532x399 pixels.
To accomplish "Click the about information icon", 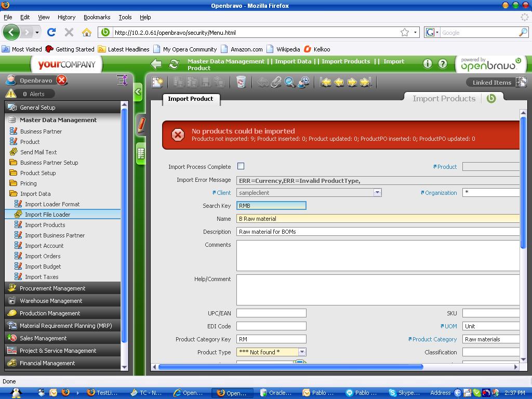I will point(428,64).
